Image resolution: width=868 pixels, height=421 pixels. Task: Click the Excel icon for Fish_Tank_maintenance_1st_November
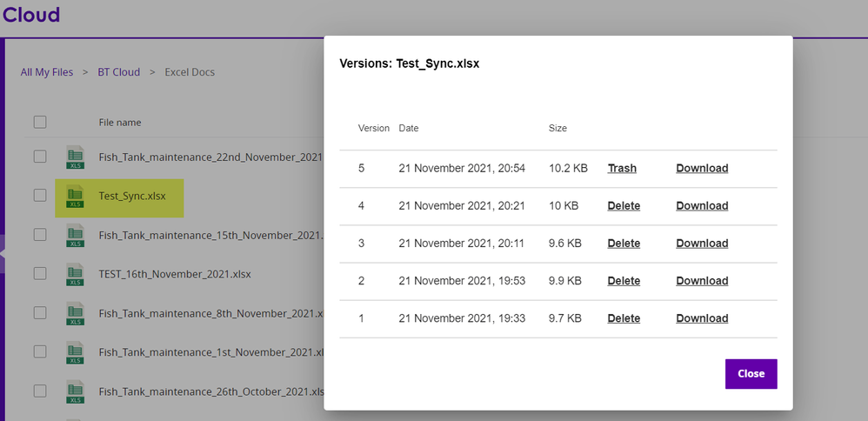coord(76,352)
